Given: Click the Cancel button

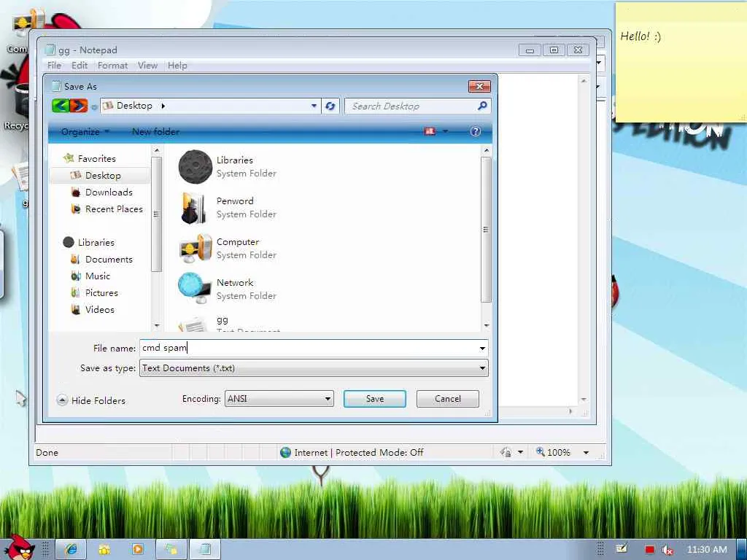Looking at the screenshot, I should [x=447, y=399].
